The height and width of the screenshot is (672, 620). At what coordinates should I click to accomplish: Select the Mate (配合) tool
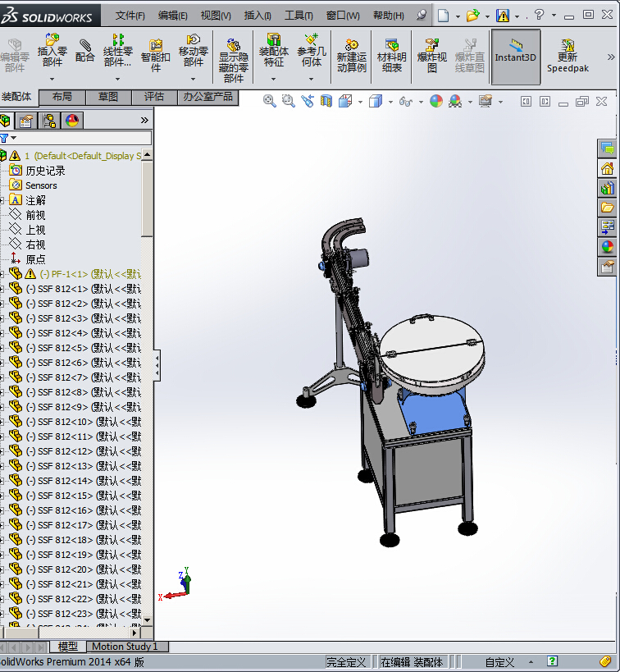pos(84,51)
